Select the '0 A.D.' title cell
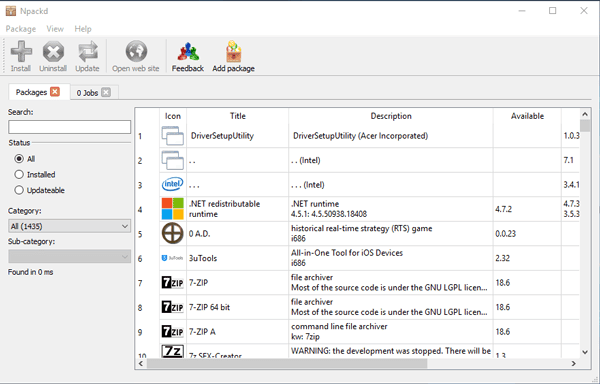Screen dimensions: 600x384 click(x=238, y=234)
